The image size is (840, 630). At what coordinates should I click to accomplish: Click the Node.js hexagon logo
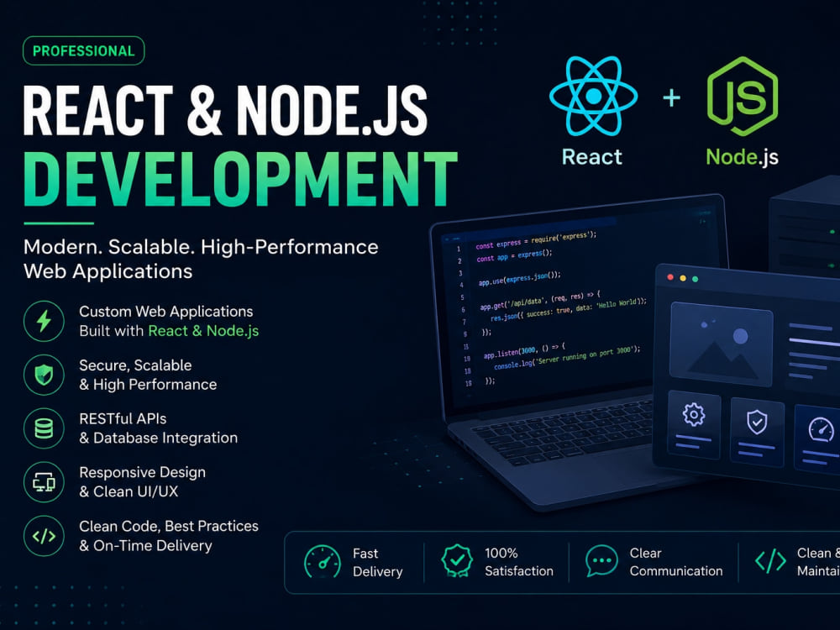[743, 96]
